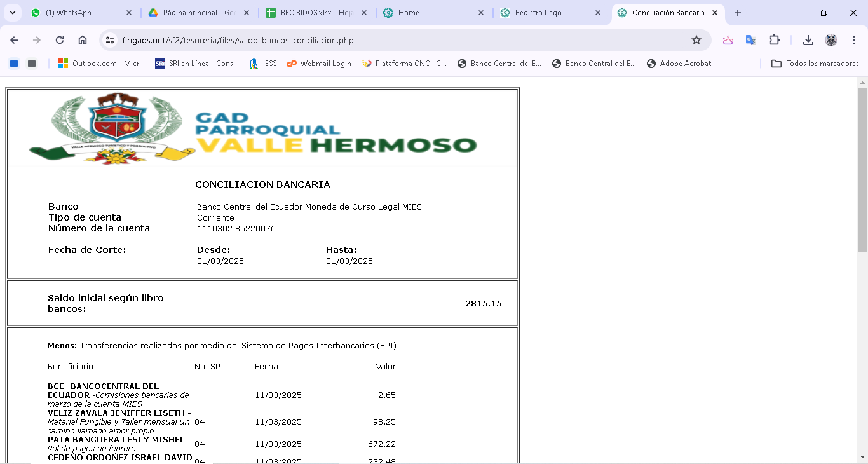
Task: Reload the current page
Action: coord(60,40)
